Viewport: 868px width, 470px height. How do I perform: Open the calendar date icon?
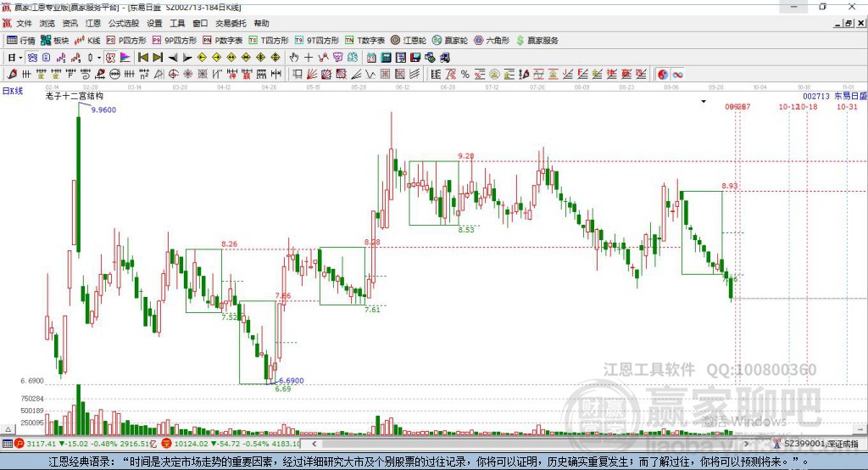pyautogui.click(x=371, y=58)
